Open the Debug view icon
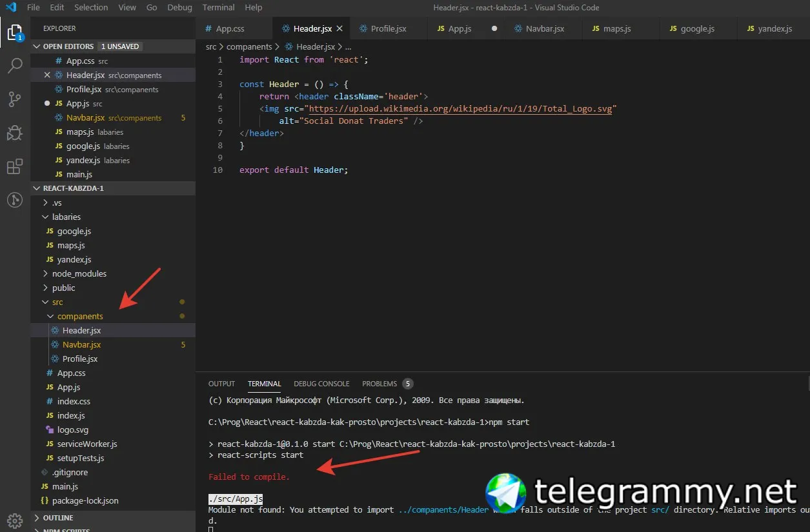Screen dimensions: 810x532 click(15, 133)
